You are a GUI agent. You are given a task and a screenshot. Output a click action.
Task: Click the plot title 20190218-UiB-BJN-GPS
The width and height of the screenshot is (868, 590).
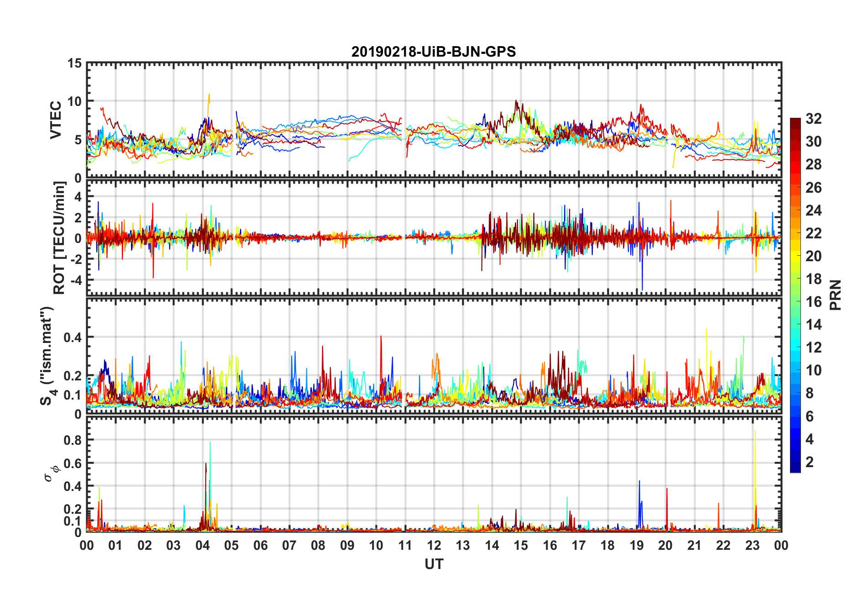434,52
